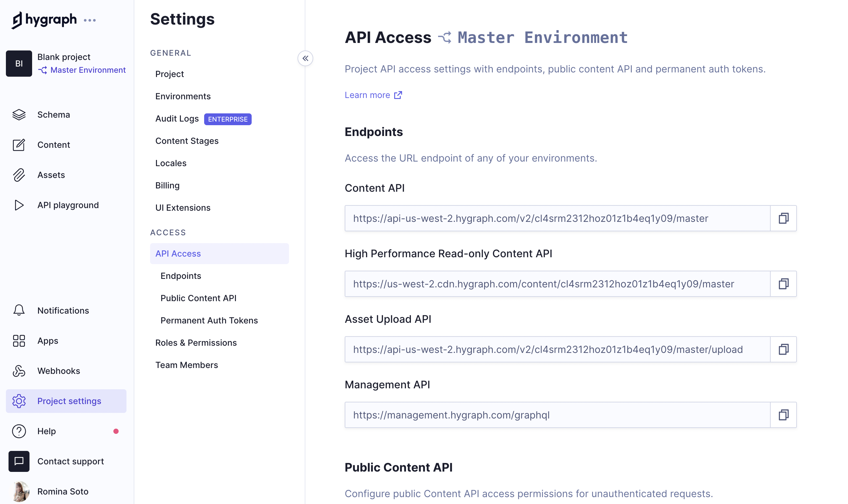Click the Notifications bell icon
The image size is (848, 504).
pyautogui.click(x=19, y=310)
